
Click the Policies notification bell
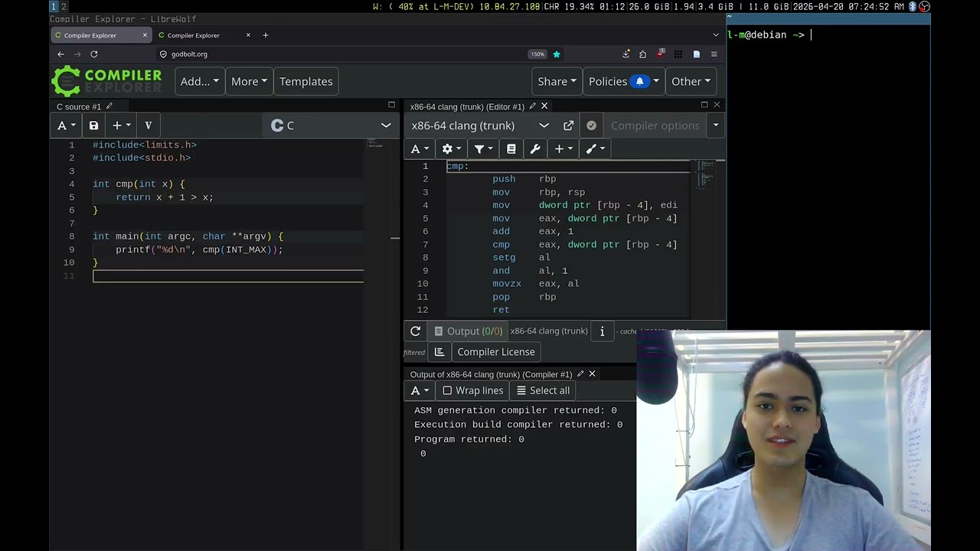(640, 81)
